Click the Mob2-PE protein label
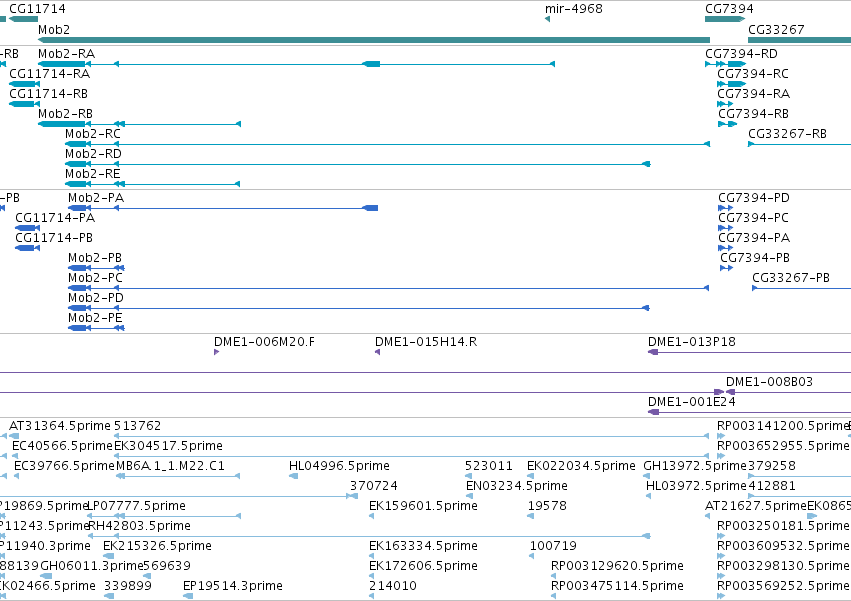Screen dimensions: 851x601 [95, 318]
